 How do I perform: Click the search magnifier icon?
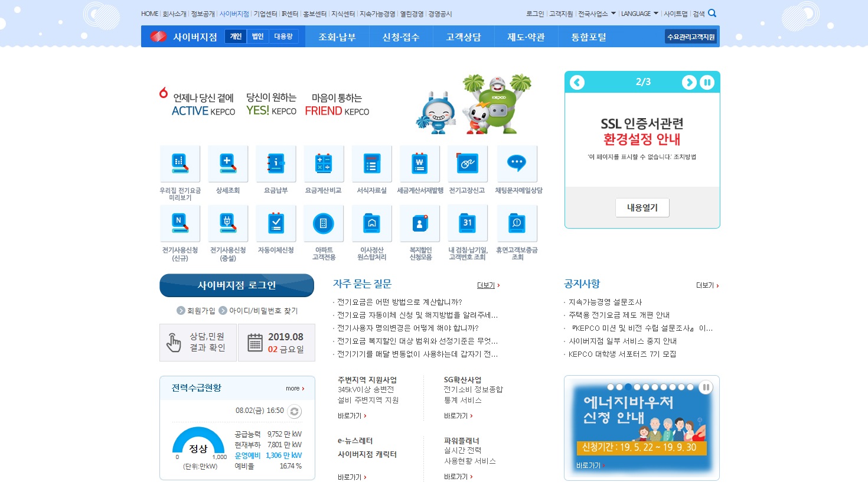point(712,13)
